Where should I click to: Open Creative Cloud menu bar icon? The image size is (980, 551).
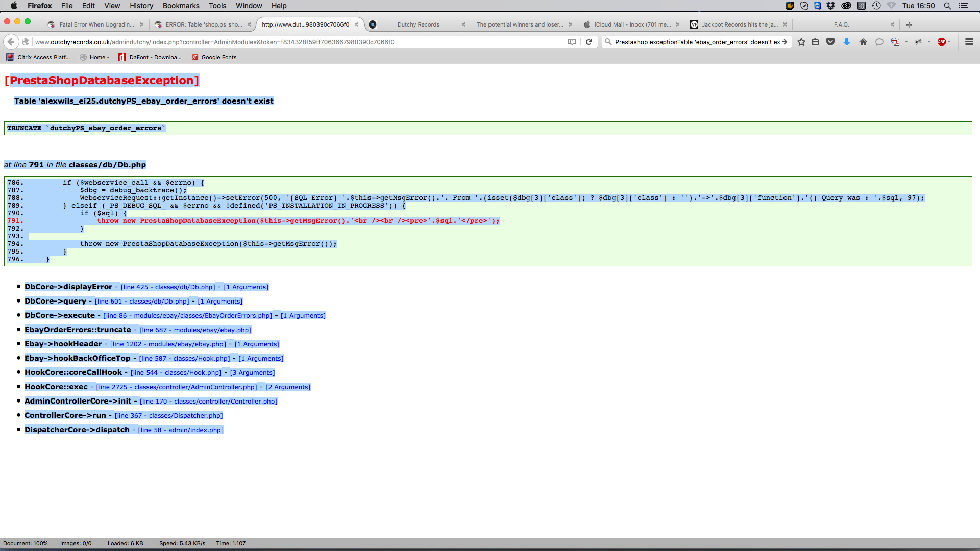[x=846, y=6]
